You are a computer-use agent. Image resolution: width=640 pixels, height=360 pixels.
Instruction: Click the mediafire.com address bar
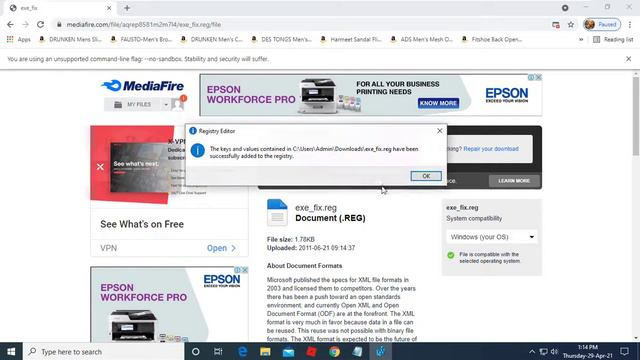(x=302, y=24)
